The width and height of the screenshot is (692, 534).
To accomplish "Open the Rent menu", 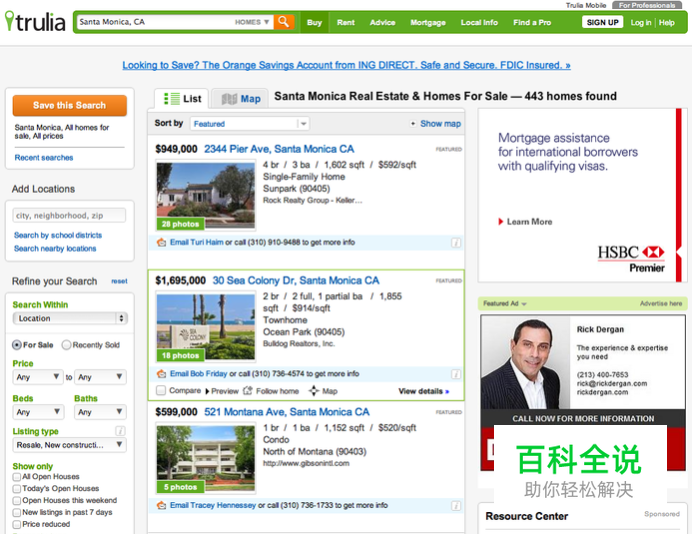I will (x=346, y=23).
